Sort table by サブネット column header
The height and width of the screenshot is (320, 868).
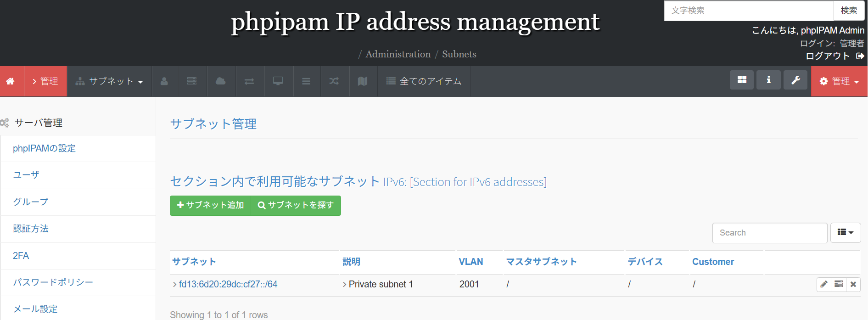click(194, 262)
